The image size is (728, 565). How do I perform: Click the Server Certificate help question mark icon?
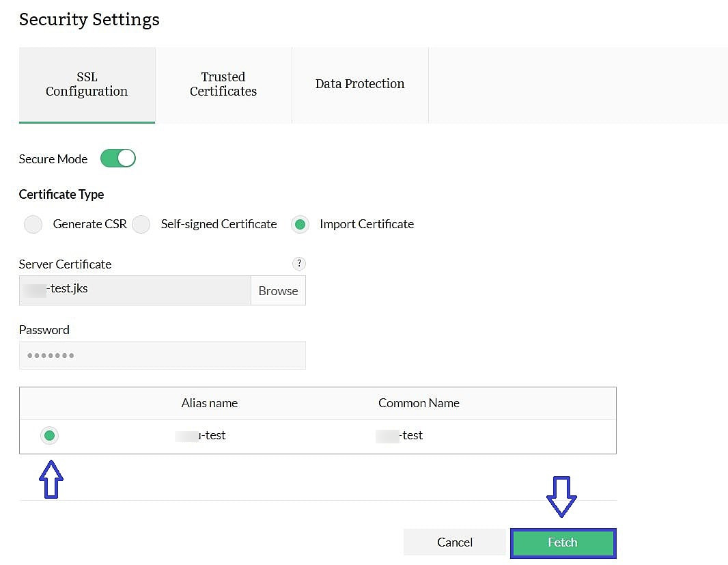(x=298, y=264)
